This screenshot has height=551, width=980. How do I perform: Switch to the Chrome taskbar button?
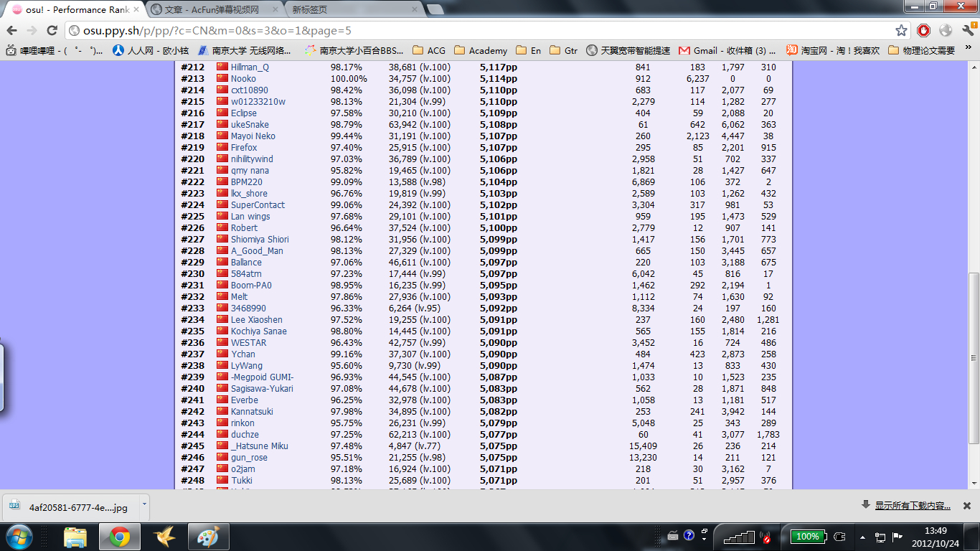point(119,537)
